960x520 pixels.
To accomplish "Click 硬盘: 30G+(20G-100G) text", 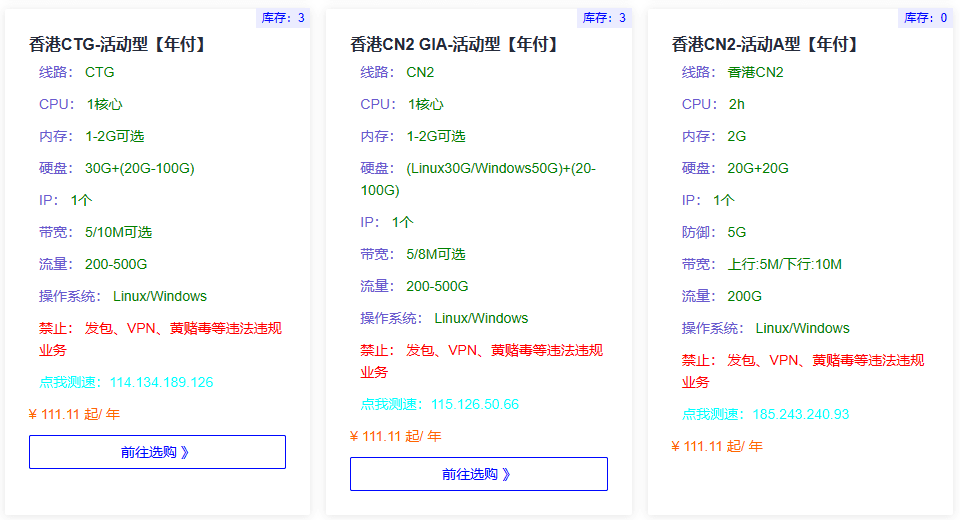I will 117,168.
